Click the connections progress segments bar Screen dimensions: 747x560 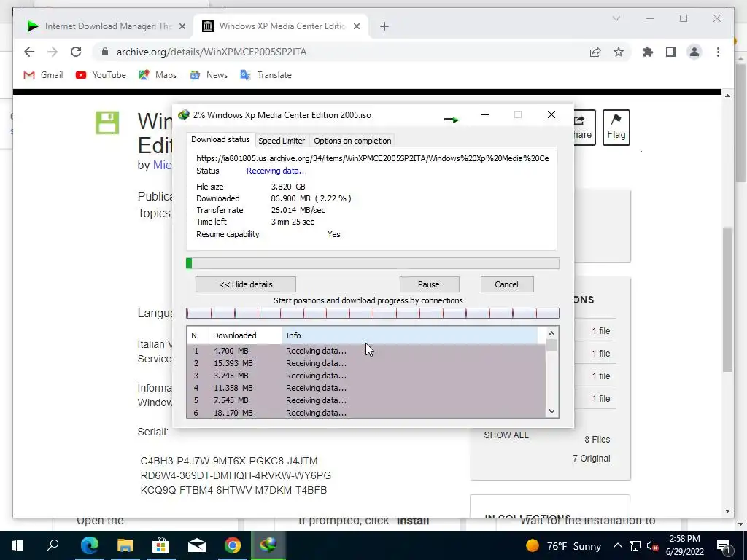coord(373,313)
